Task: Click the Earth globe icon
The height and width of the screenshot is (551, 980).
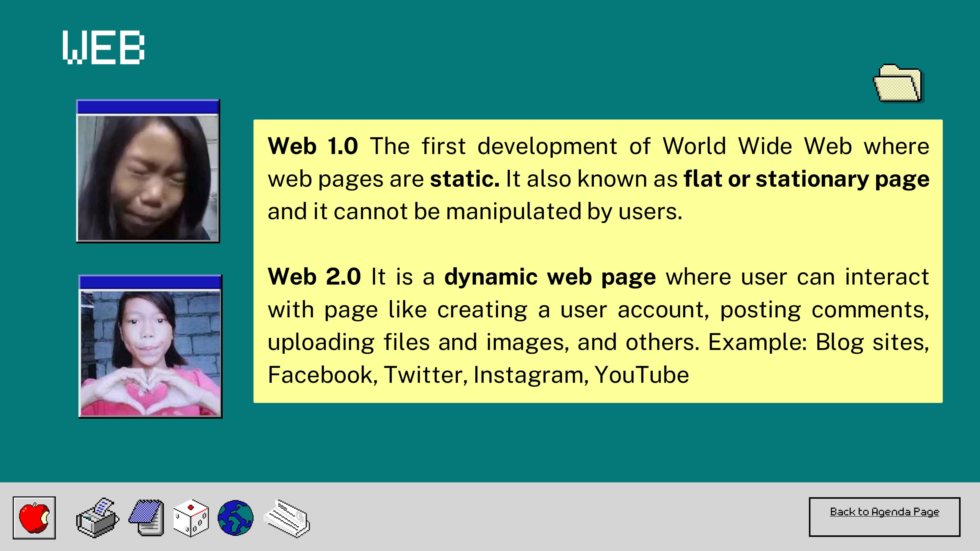Action: click(235, 517)
